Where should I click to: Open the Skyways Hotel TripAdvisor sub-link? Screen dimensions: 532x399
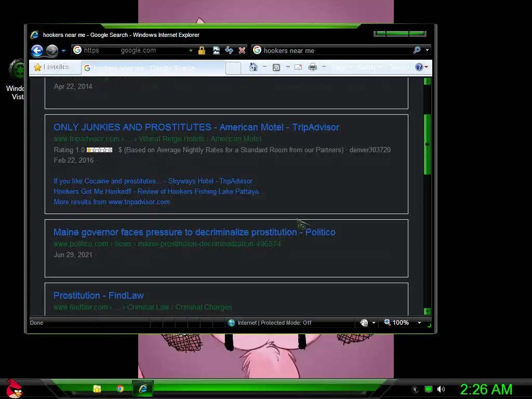pyautogui.click(x=153, y=181)
